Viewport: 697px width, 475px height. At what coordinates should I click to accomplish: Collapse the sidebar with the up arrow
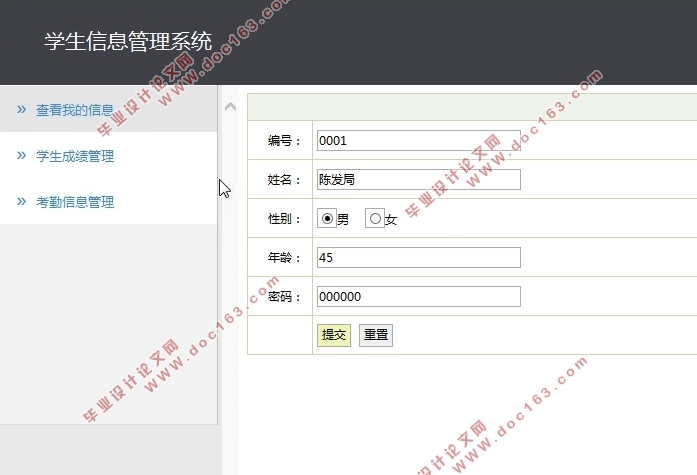[x=230, y=107]
